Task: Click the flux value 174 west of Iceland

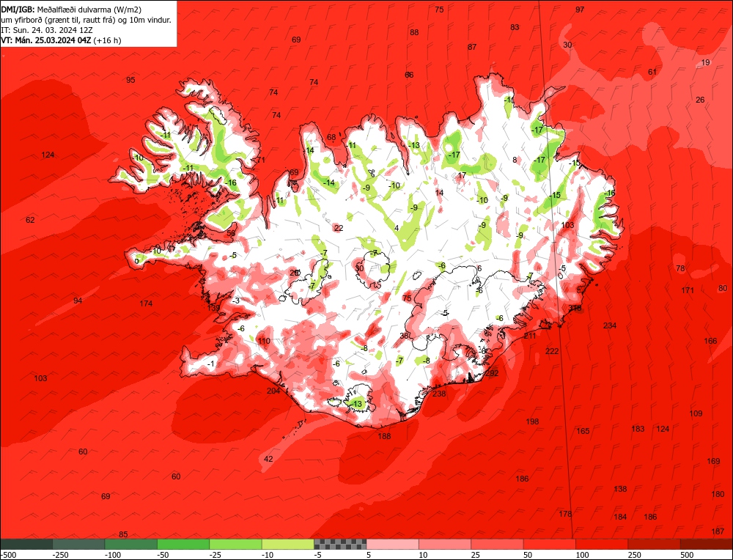Action: pos(146,303)
